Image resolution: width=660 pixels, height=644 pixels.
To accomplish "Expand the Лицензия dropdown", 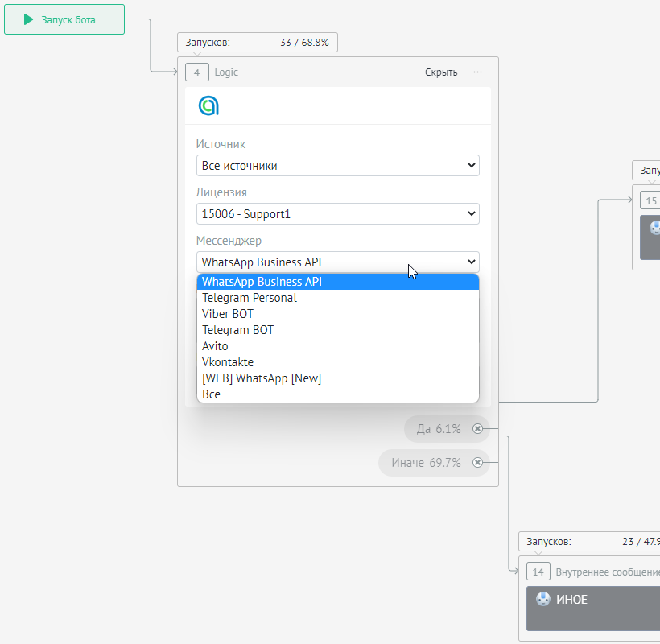I will point(337,214).
